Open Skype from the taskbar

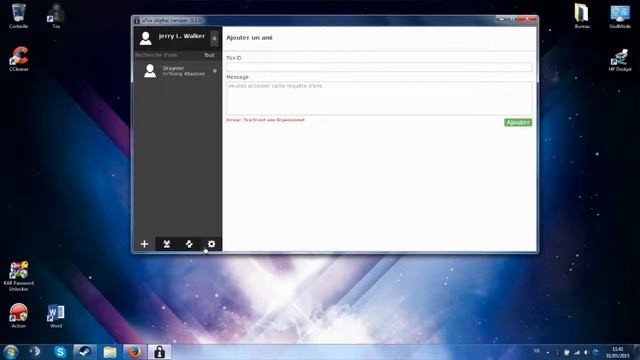[x=60, y=352]
